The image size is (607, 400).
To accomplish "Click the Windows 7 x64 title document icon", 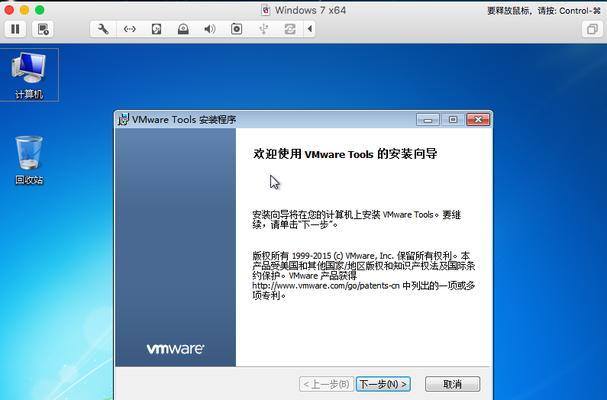I will 266,10.
